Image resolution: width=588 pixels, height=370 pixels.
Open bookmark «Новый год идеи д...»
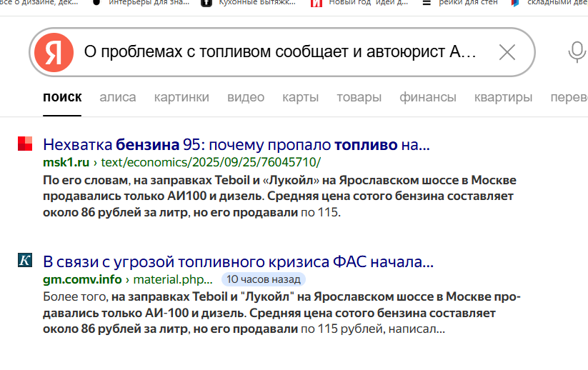(359, 3)
